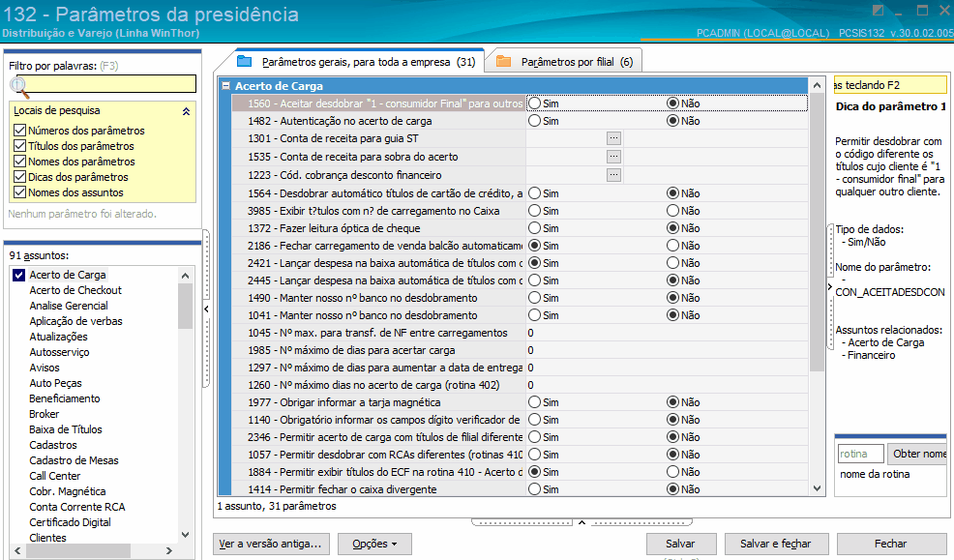Select Auto Peças subject

(55, 383)
